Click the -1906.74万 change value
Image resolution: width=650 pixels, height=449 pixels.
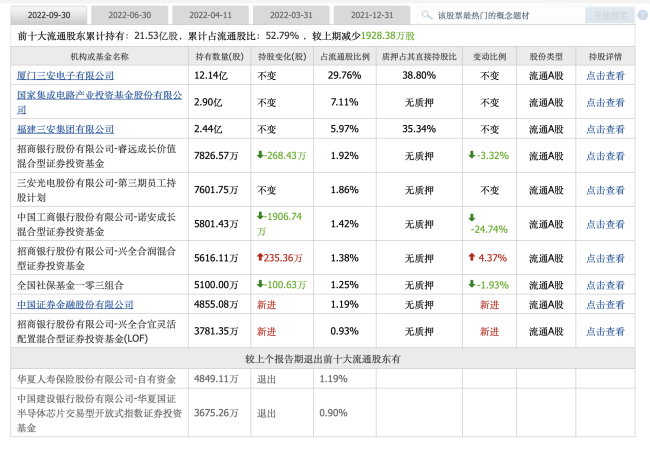coord(279,224)
